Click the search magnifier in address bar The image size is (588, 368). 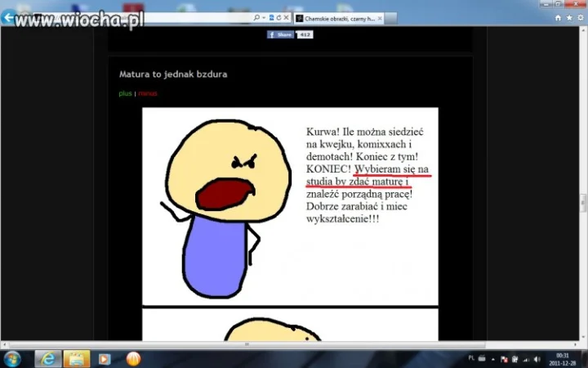pyautogui.click(x=256, y=18)
